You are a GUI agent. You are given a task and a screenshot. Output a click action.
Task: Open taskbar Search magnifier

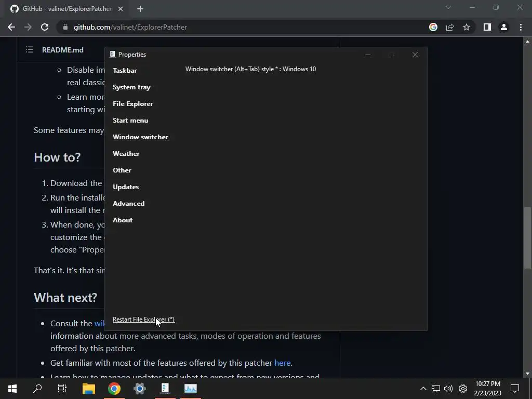point(37,389)
